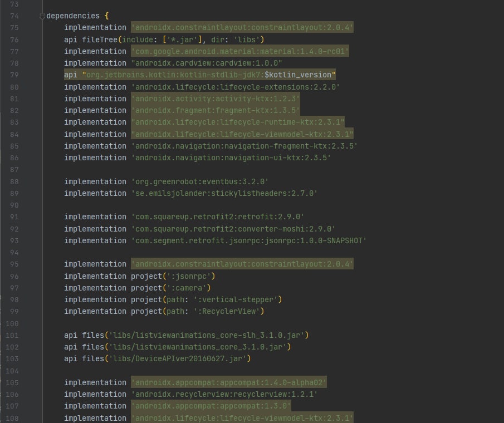
Task: Click lifecycle-viewmodel-ktx:2.3.1 on line 108
Action: tap(242, 418)
